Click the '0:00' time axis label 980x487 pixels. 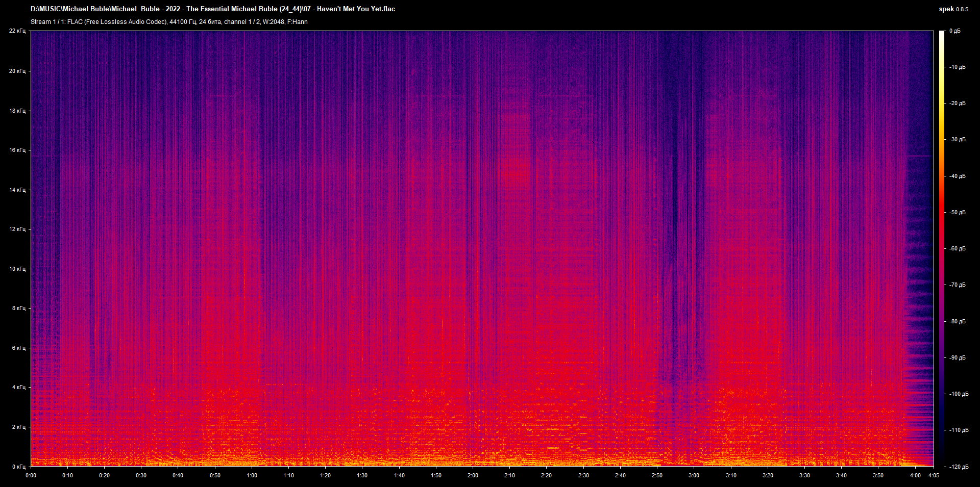[x=31, y=475]
